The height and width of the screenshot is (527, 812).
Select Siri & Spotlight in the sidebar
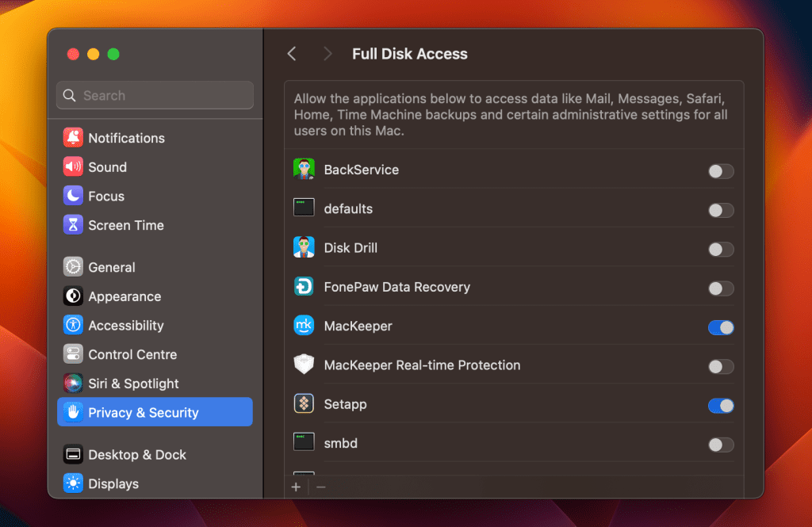pos(133,384)
